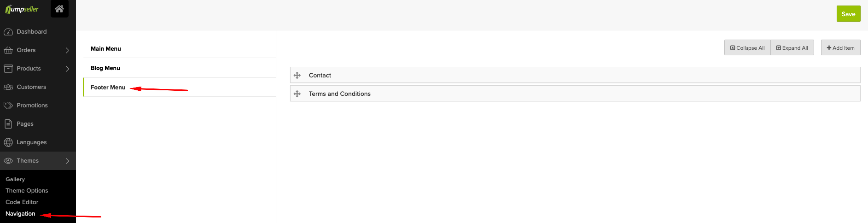This screenshot has height=223, width=868.
Task: Click the Products box icon
Action: click(x=8, y=69)
